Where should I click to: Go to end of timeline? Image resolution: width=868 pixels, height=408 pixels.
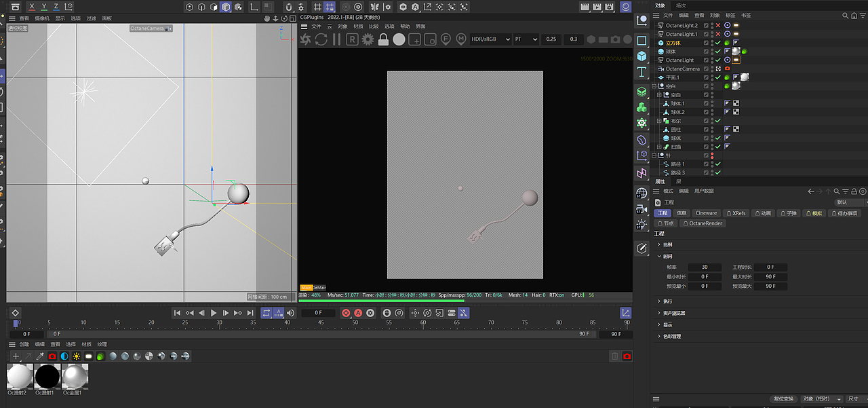[250, 313]
